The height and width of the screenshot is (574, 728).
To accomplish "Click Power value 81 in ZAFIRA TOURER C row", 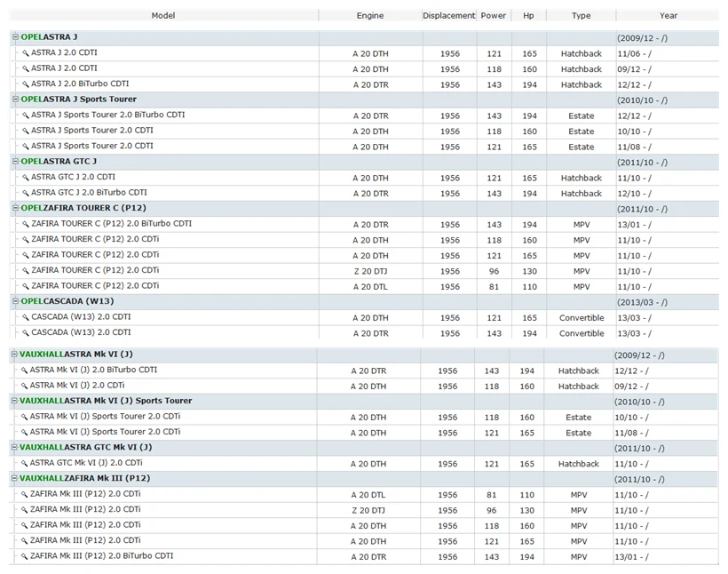I will 494,287.
